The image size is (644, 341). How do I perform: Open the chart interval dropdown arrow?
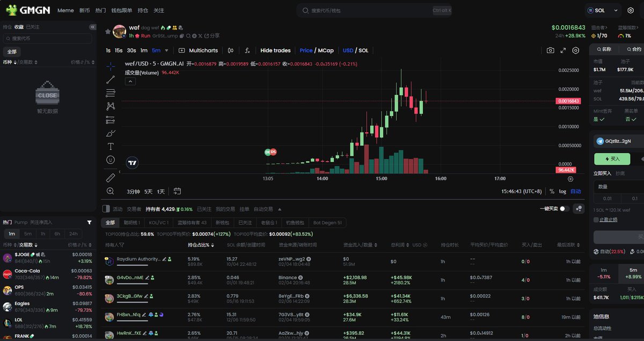click(167, 50)
